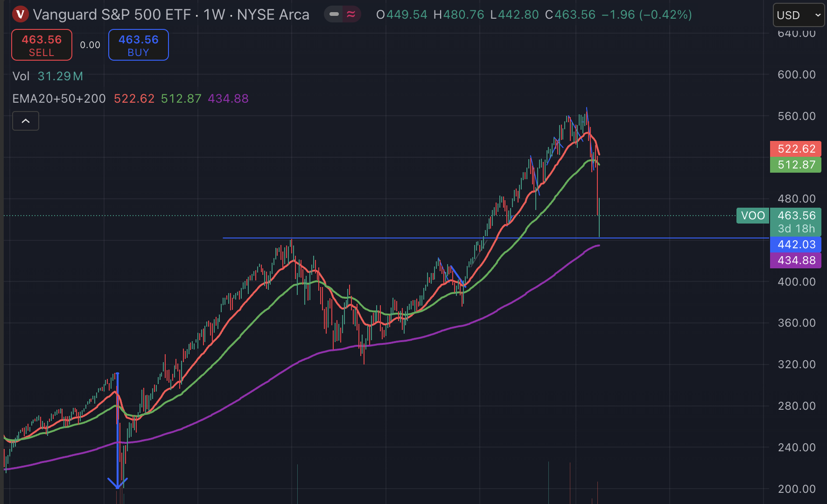The width and height of the screenshot is (827, 504).
Task: Click the 320.00 price axis label
Action: 797,364
